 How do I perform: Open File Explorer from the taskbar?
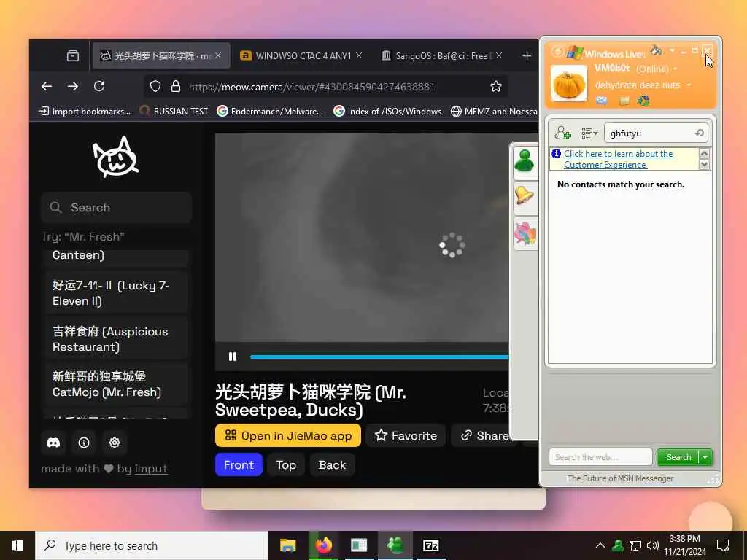[x=287, y=545]
